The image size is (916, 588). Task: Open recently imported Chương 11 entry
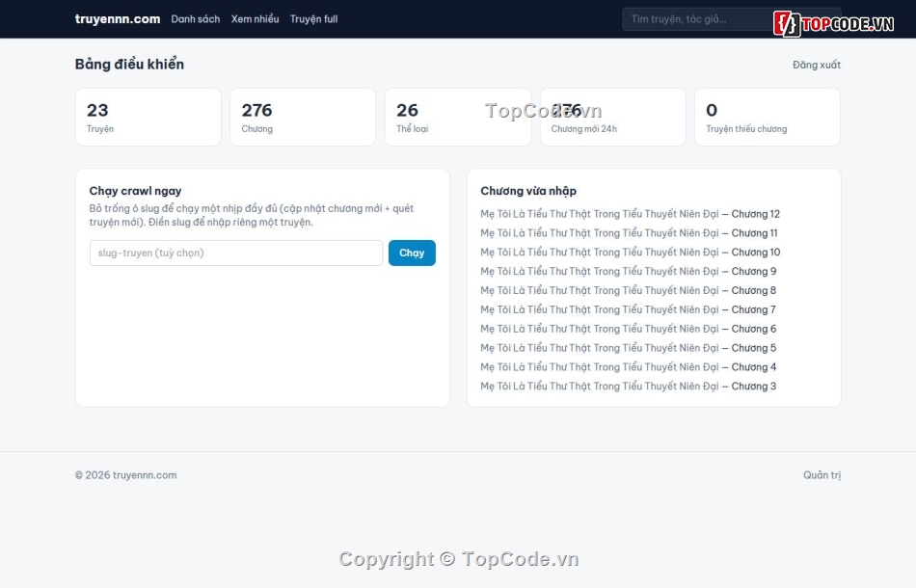(x=629, y=233)
